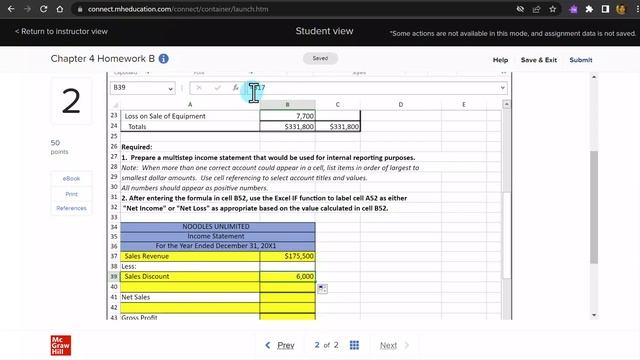The image size is (640, 360).
Task: Reload the page with the refresh icon
Action: tap(44, 9)
